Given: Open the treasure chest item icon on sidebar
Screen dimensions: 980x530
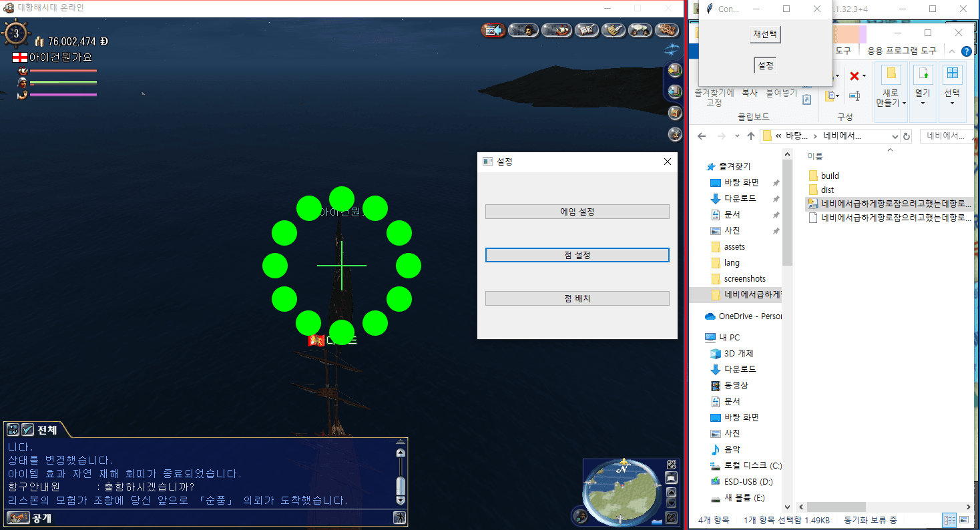Looking at the screenshot, I should point(675,113).
